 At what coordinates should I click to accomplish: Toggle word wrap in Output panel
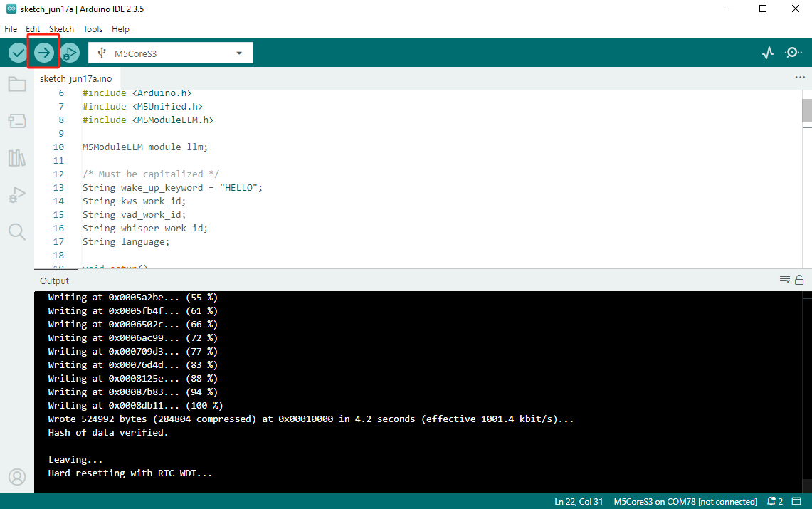pyautogui.click(x=784, y=280)
